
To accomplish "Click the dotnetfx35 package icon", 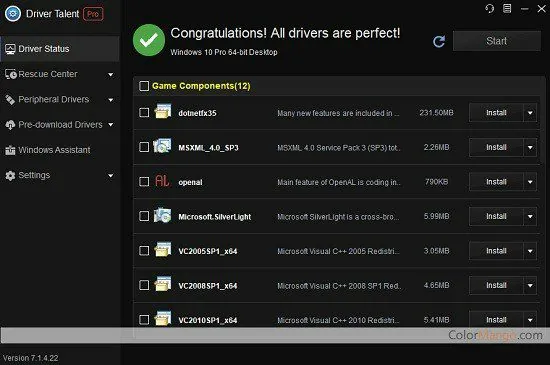I will 163,111.
